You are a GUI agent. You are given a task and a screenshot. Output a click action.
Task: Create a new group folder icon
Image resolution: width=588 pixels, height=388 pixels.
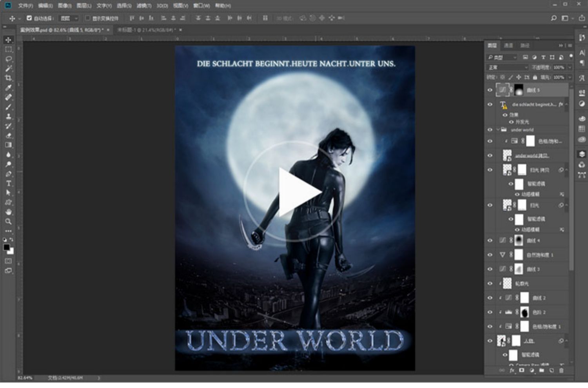pos(542,370)
